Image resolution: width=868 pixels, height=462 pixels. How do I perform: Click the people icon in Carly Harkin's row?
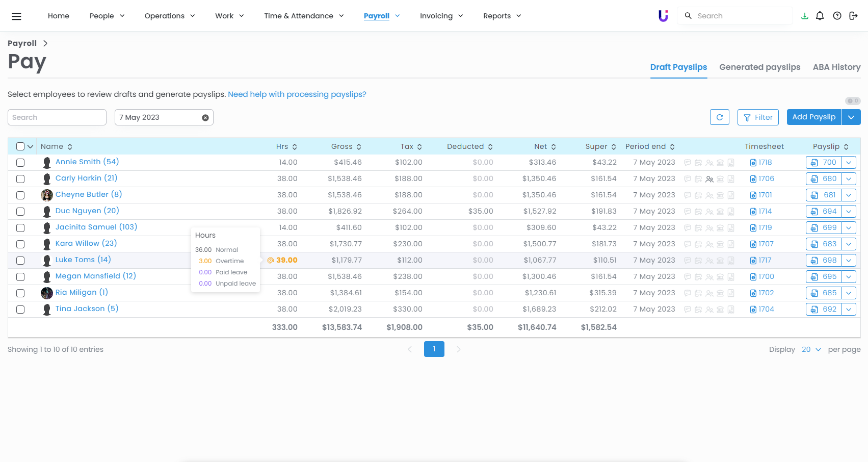tap(709, 179)
